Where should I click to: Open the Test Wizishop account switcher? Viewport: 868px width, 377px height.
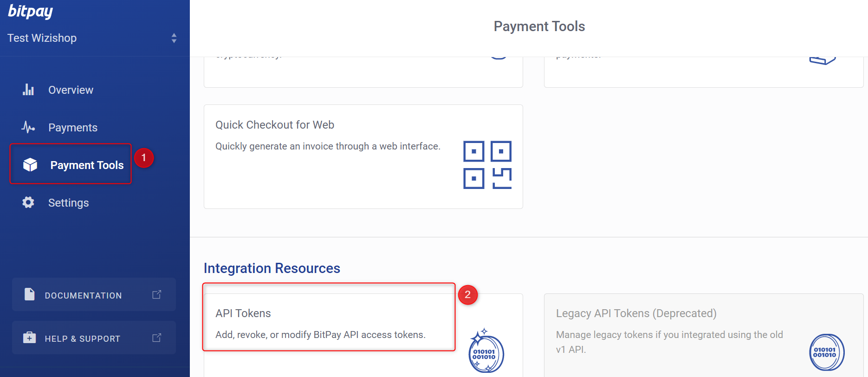tap(92, 38)
